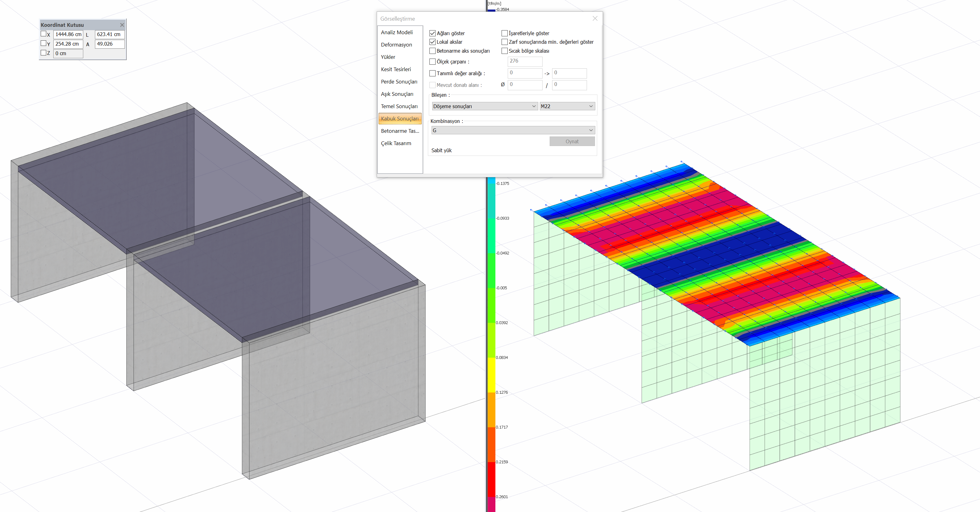Click the X coordinate field 1444.86 cm
980x512 pixels.
pos(68,34)
